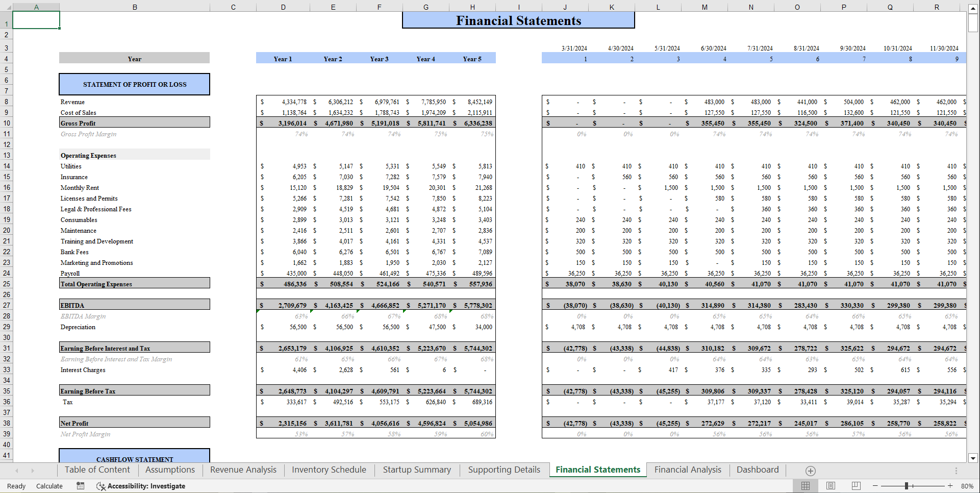Open the Startup Summary tab
Image resolution: width=980 pixels, height=493 pixels.
pyautogui.click(x=416, y=470)
